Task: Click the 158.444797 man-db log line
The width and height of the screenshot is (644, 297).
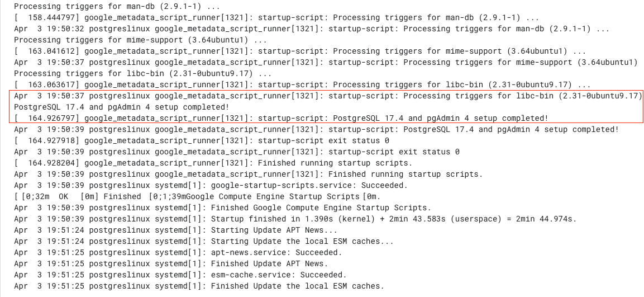Action: click(276, 18)
